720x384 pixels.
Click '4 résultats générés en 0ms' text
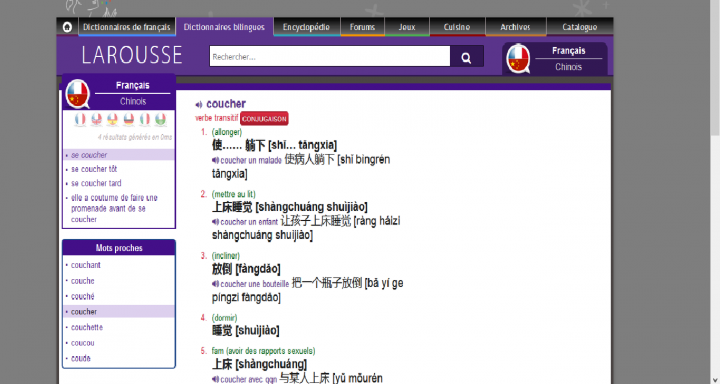pyautogui.click(x=135, y=137)
